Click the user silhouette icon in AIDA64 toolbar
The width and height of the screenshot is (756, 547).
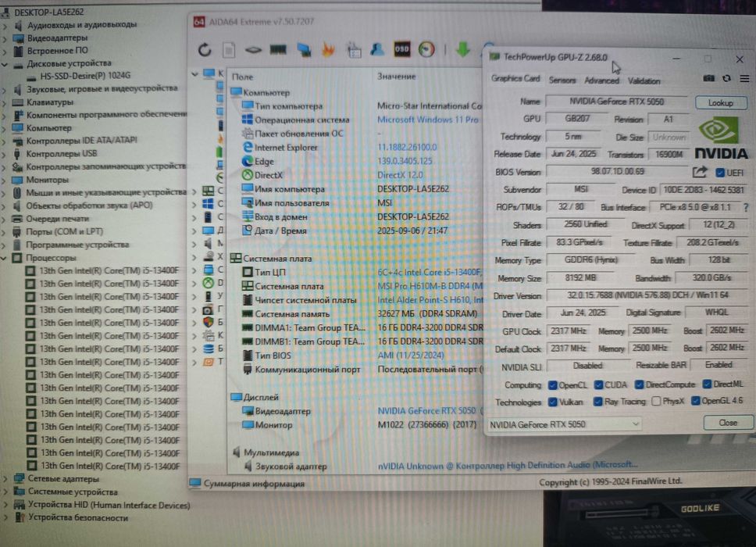[377, 50]
